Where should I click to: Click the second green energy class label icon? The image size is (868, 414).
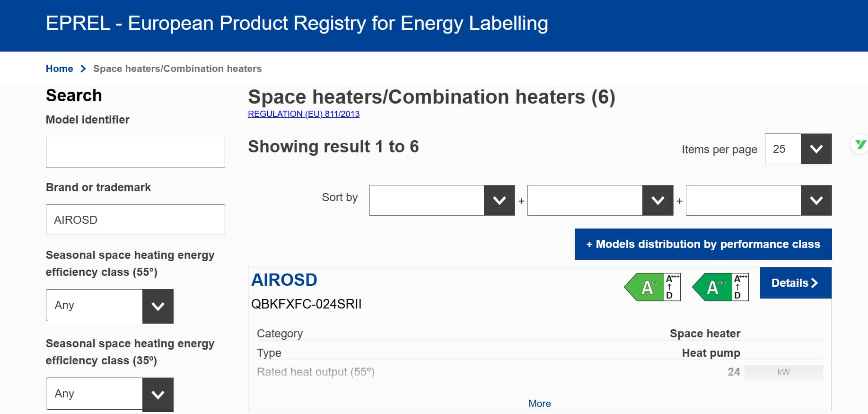pyautogui.click(x=720, y=287)
